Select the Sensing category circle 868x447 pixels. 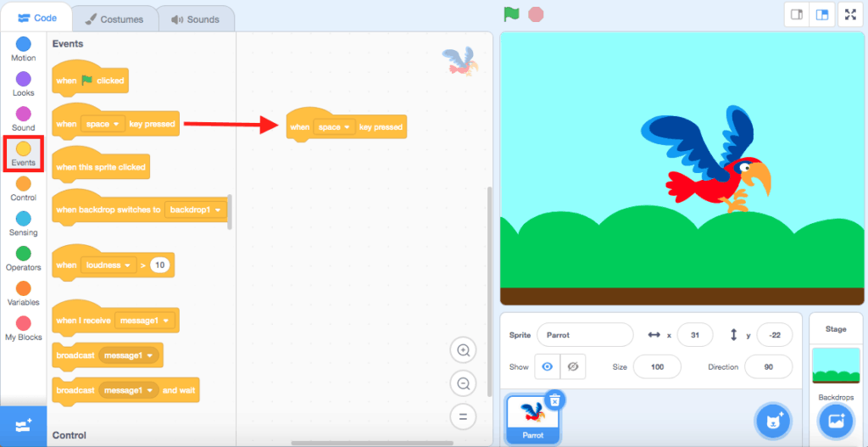tap(23, 219)
